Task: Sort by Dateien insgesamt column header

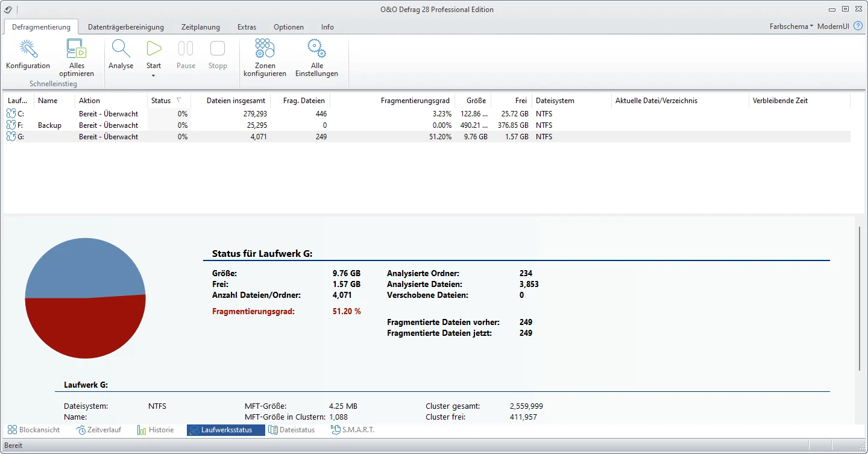Action: coord(230,101)
